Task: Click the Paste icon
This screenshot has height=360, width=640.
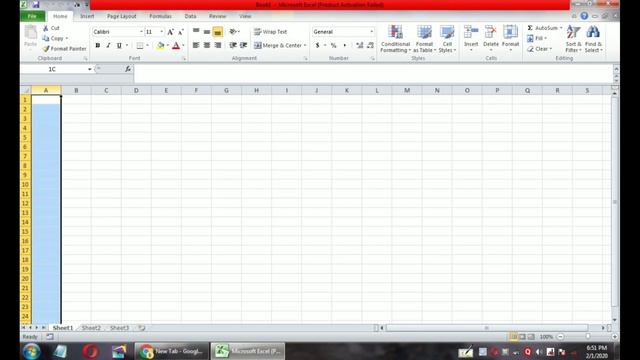Action: [x=31, y=32]
